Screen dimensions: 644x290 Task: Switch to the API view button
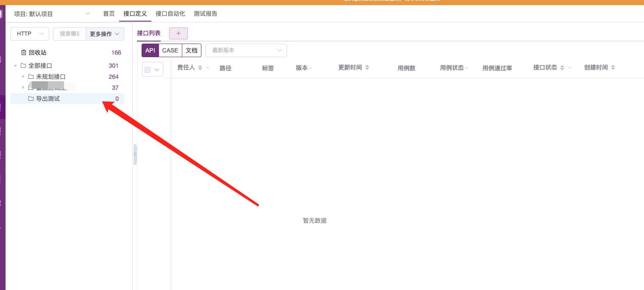tap(150, 50)
